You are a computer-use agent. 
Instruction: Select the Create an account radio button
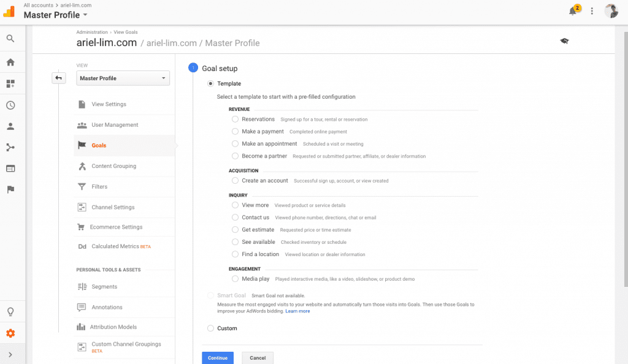235,181
